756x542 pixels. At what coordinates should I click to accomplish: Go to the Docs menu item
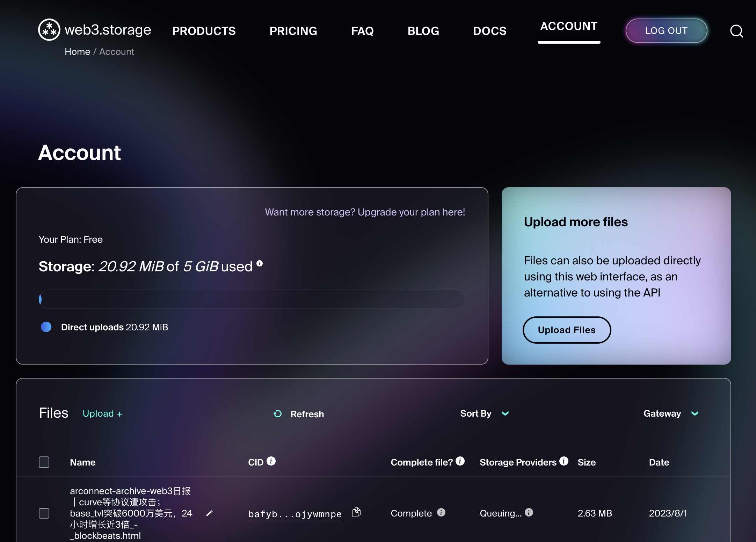489,31
